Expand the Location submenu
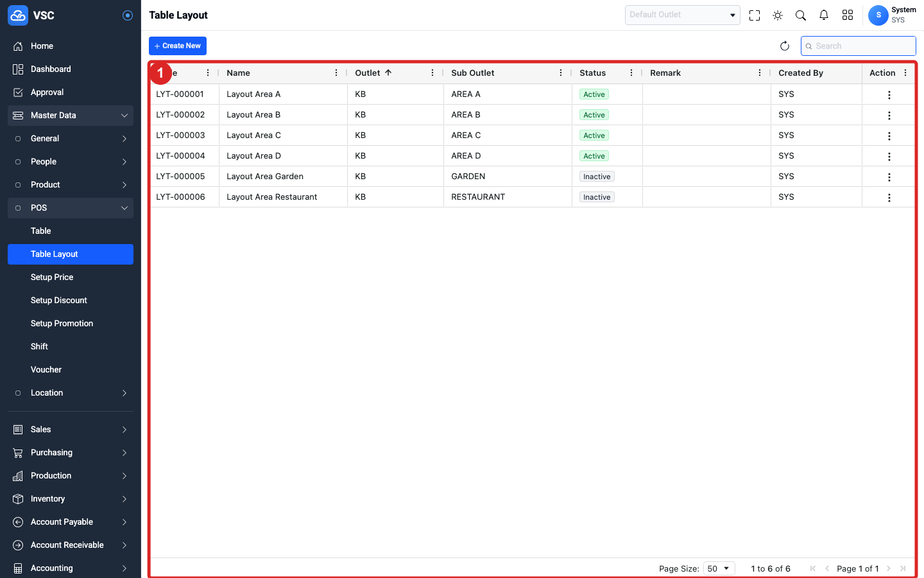Viewport: 924px width, 578px height. pos(71,393)
